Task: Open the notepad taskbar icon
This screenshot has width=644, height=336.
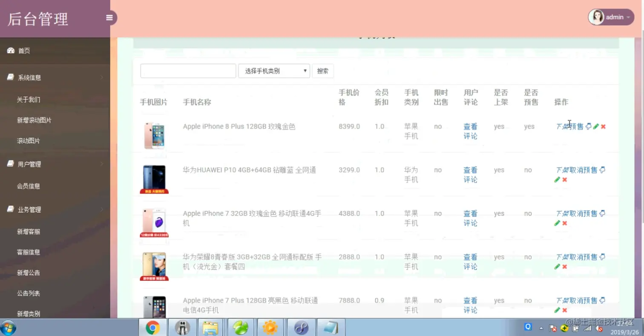Action: point(331,327)
